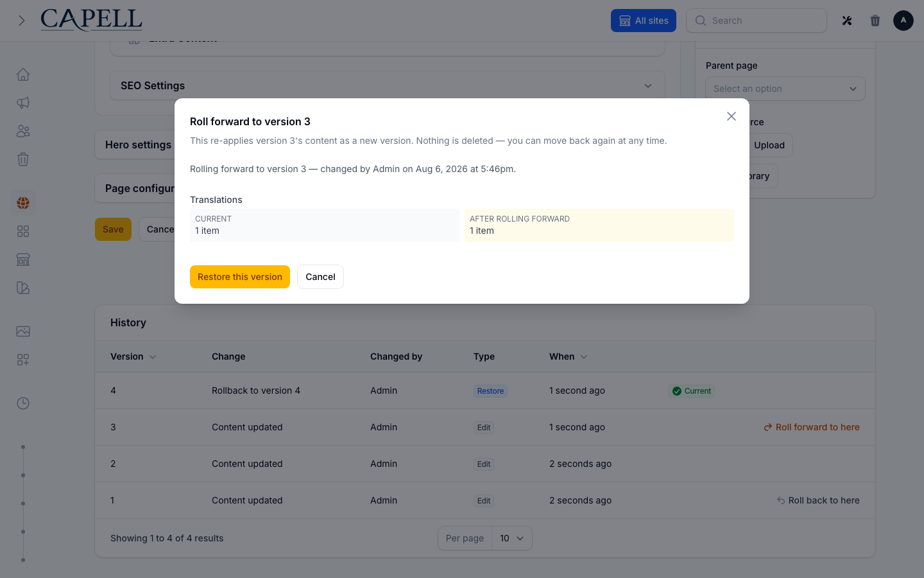Close the Roll forward dialog
This screenshot has height=578, width=924.
point(732,116)
